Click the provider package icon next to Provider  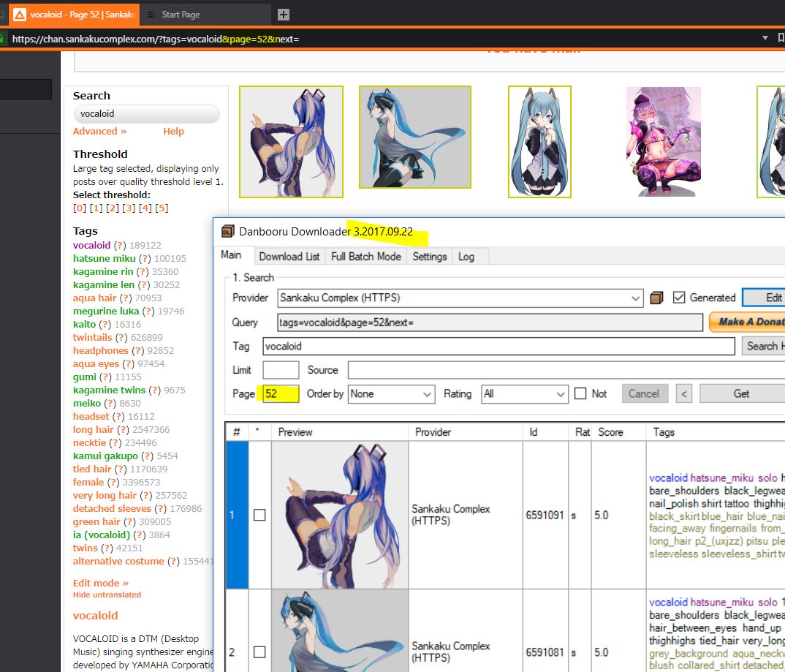coord(656,298)
